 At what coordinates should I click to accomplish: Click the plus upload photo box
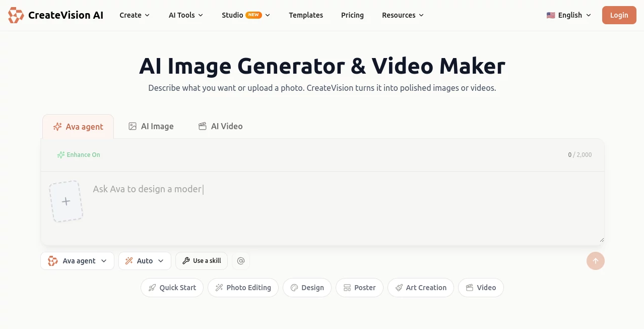[66, 201]
